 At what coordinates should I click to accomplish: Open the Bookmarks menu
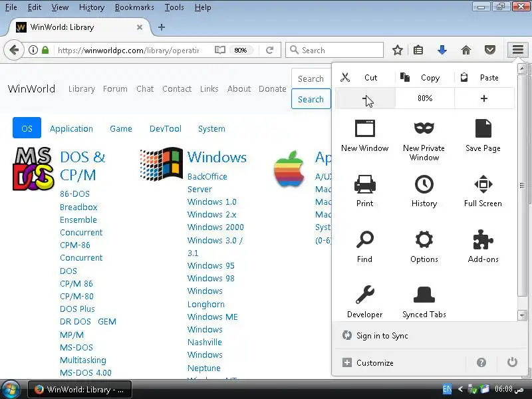click(x=134, y=7)
